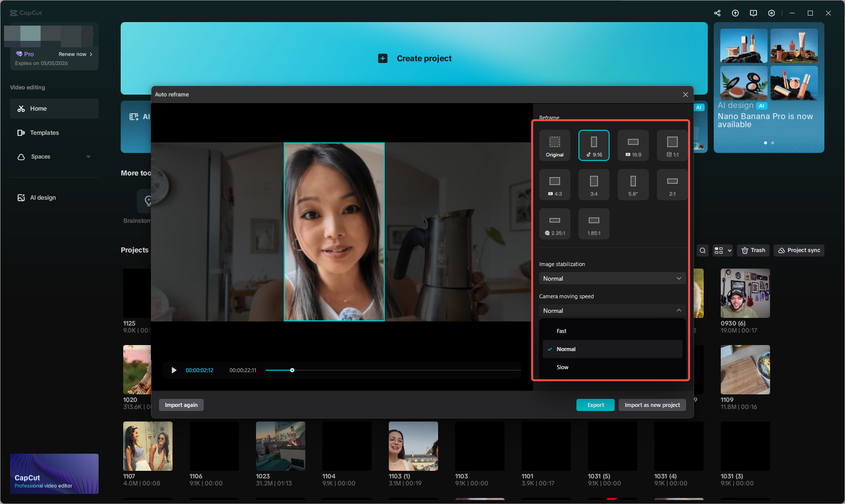Select the 1:1 reframe ratio
Screen dimensions: 845x504
click(672, 145)
